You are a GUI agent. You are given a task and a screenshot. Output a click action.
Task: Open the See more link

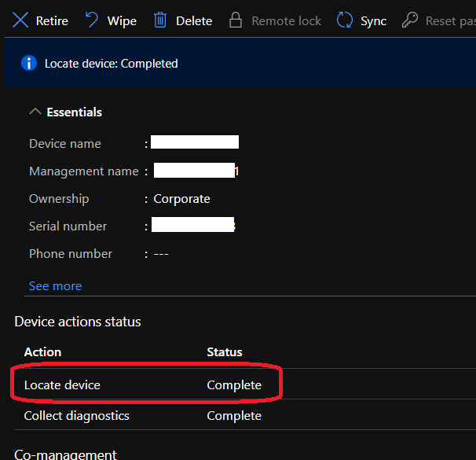tap(55, 285)
